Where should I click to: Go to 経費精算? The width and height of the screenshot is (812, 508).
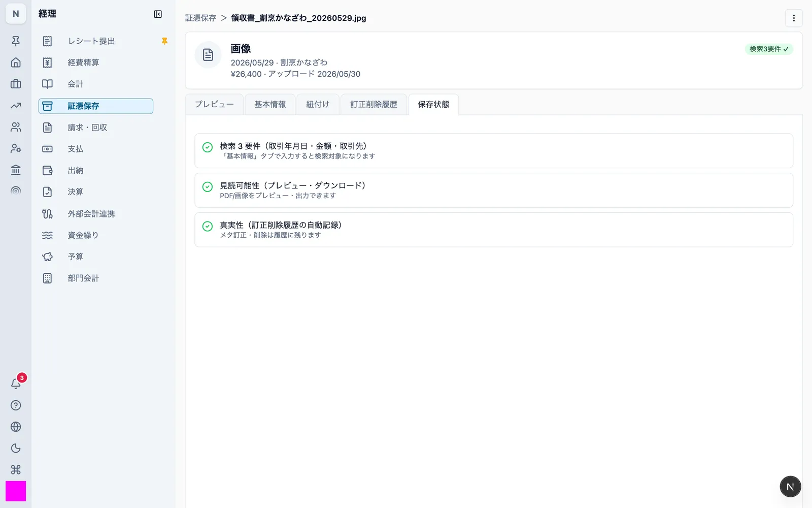point(96,62)
